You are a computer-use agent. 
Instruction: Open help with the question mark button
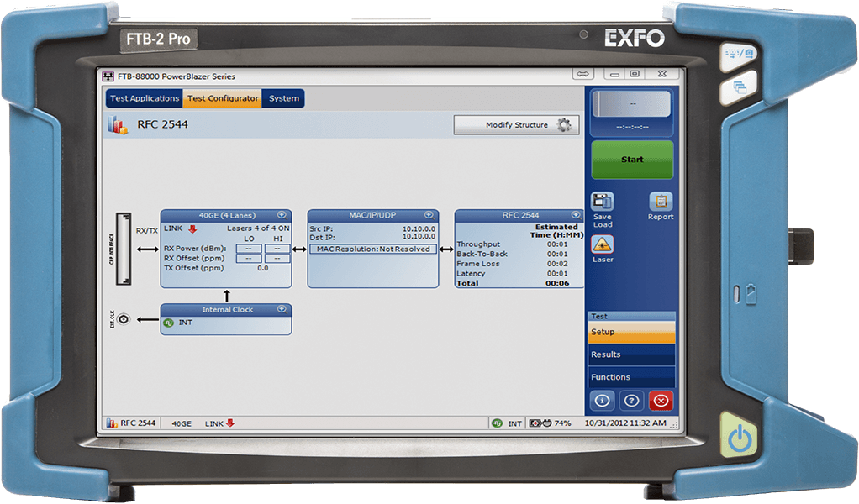(x=631, y=401)
